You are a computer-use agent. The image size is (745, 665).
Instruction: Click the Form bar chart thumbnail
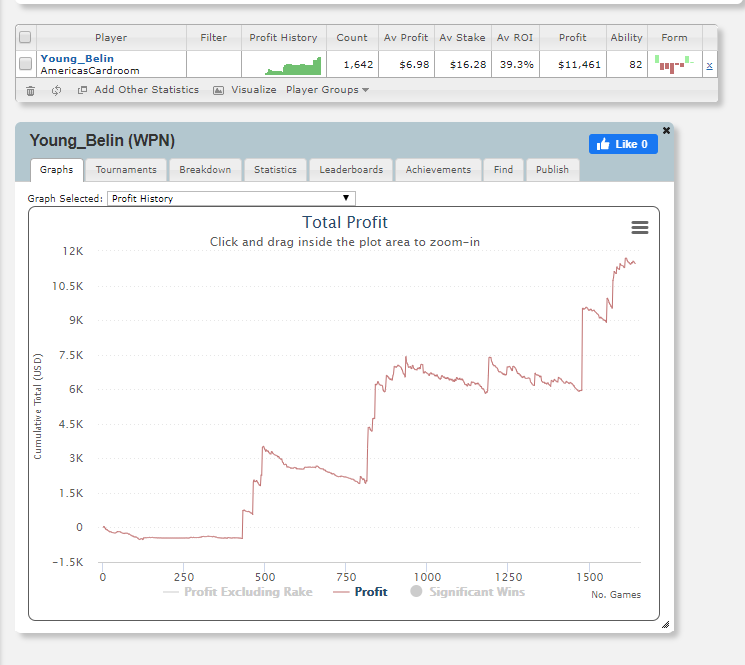tap(674, 65)
